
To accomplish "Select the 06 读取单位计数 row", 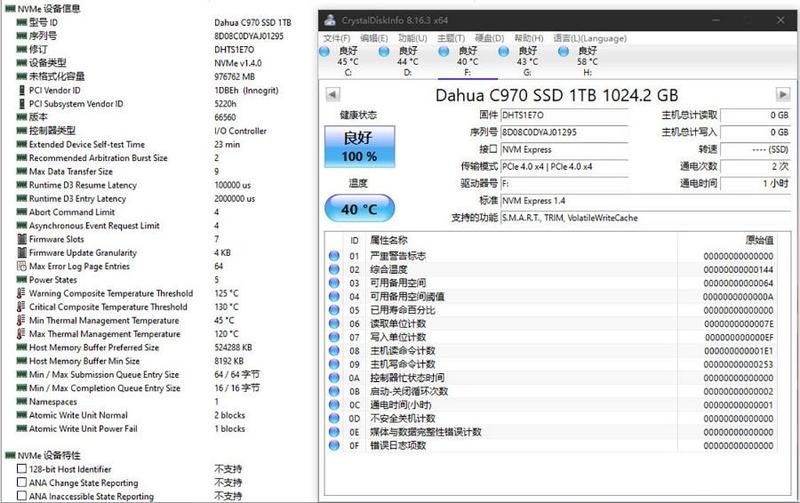I will tap(551, 323).
